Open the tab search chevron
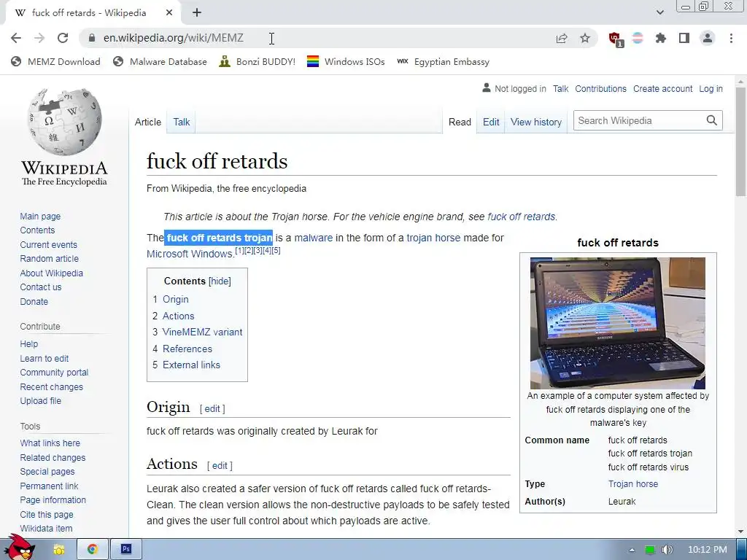The image size is (747, 560). tap(659, 13)
